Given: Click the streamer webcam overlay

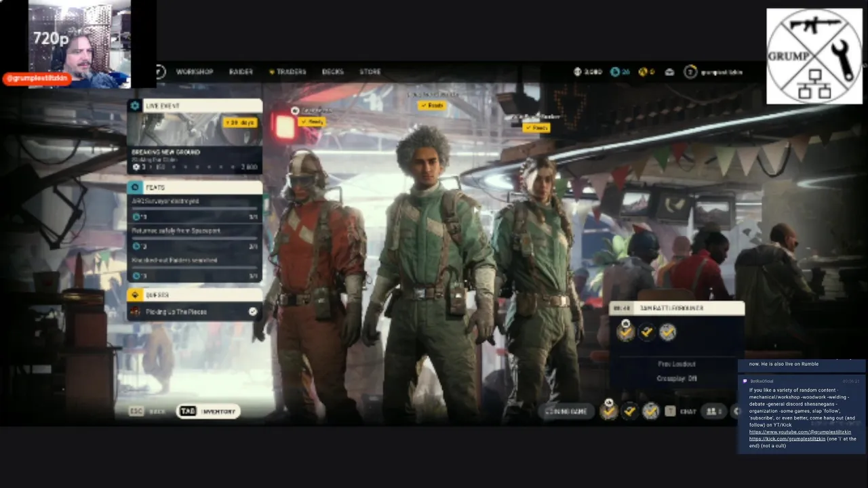Looking at the screenshot, I should (79, 44).
